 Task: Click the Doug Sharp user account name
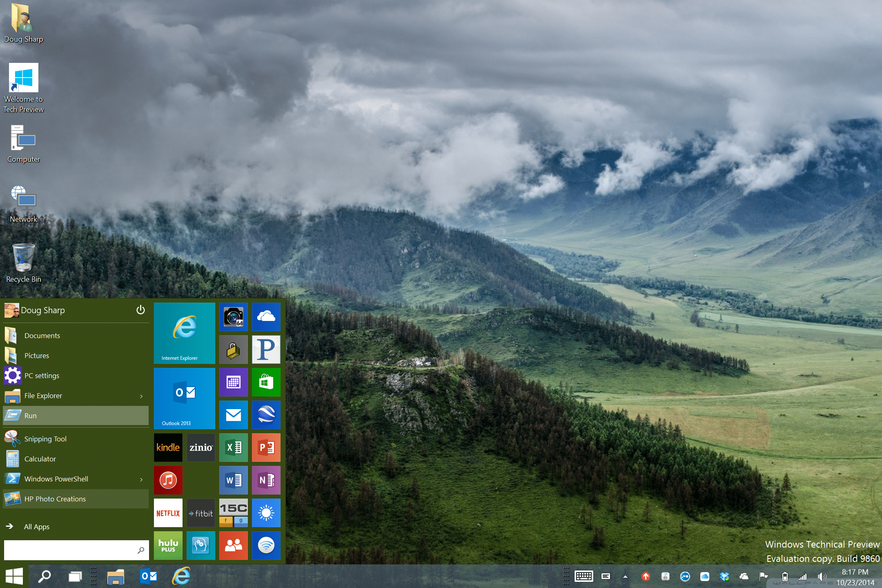pos(43,310)
